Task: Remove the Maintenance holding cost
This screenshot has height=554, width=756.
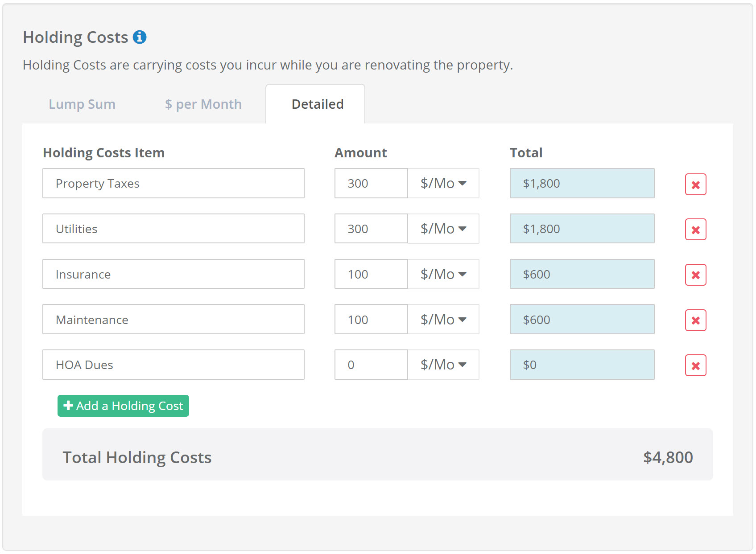Action: (x=695, y=320)
